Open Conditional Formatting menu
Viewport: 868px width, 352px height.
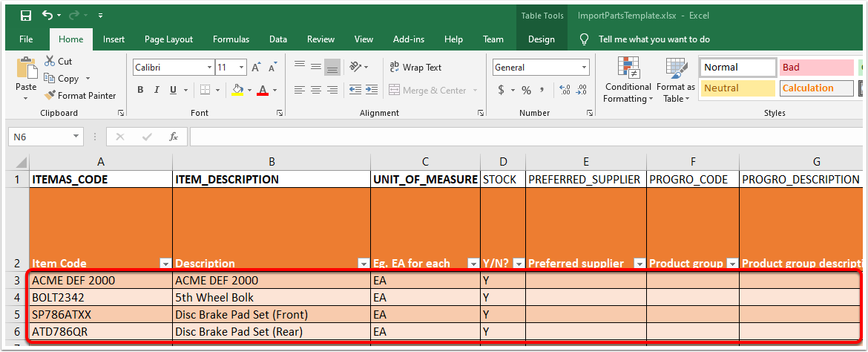click(628, 80)
